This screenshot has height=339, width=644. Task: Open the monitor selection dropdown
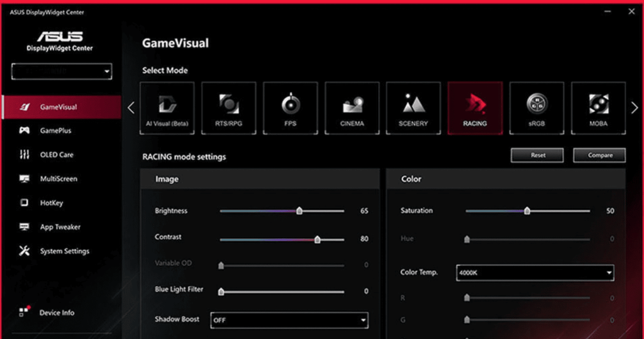click(x=62, y=72)
